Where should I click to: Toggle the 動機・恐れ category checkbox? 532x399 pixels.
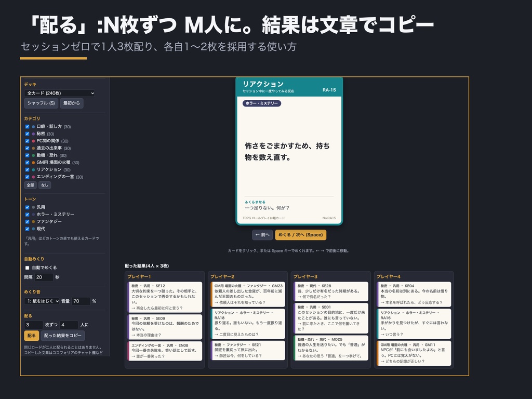click(x=27, y=155)
